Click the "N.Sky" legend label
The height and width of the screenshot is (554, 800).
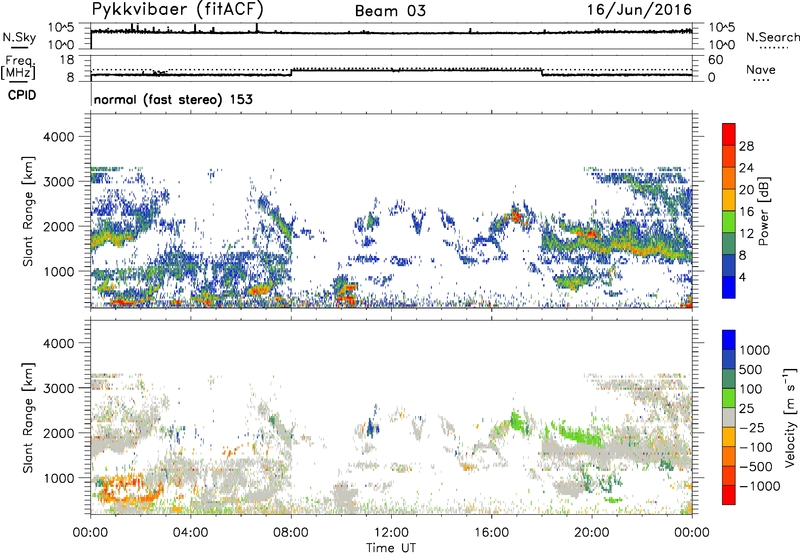click(19, 37)
